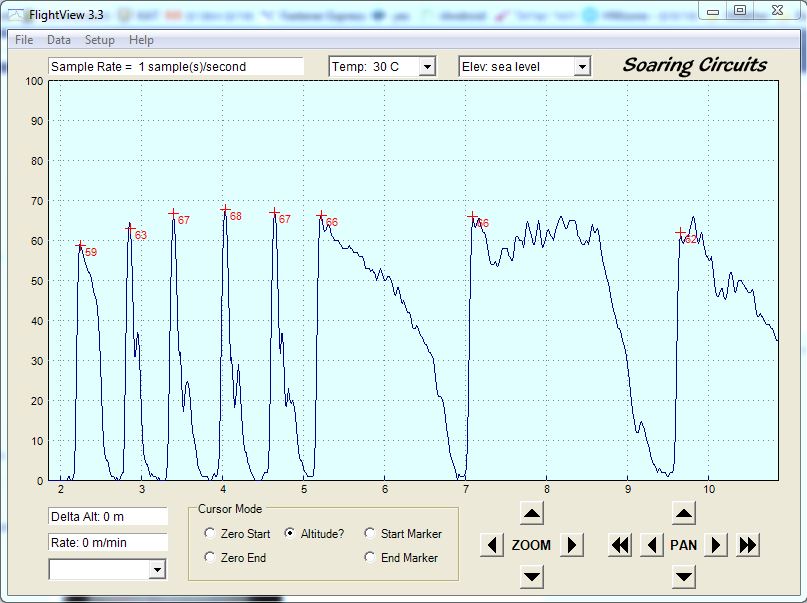
Task: Open the Temp 30 C dropdown
Action: click(427, 66)
